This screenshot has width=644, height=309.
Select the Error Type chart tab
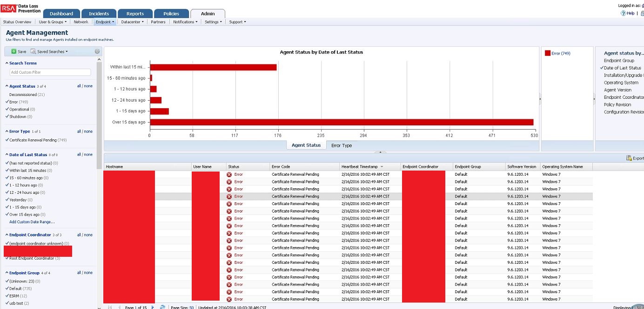point(342,145)
